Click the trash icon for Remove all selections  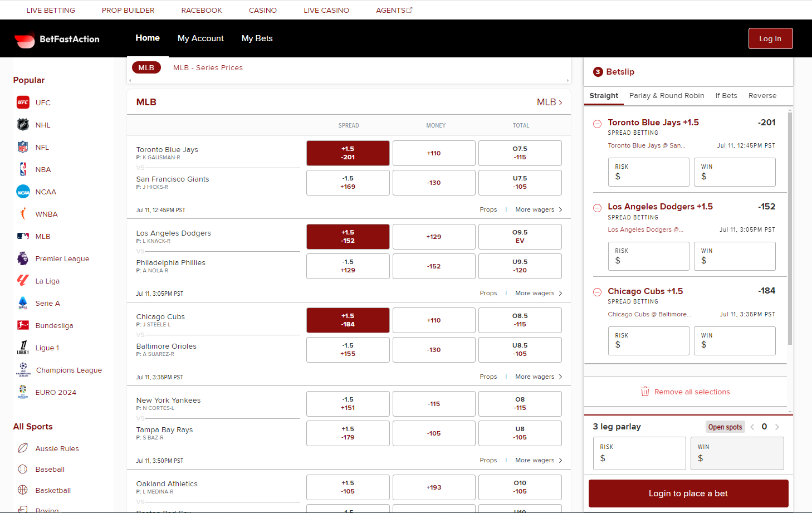[x=645, y=392]
